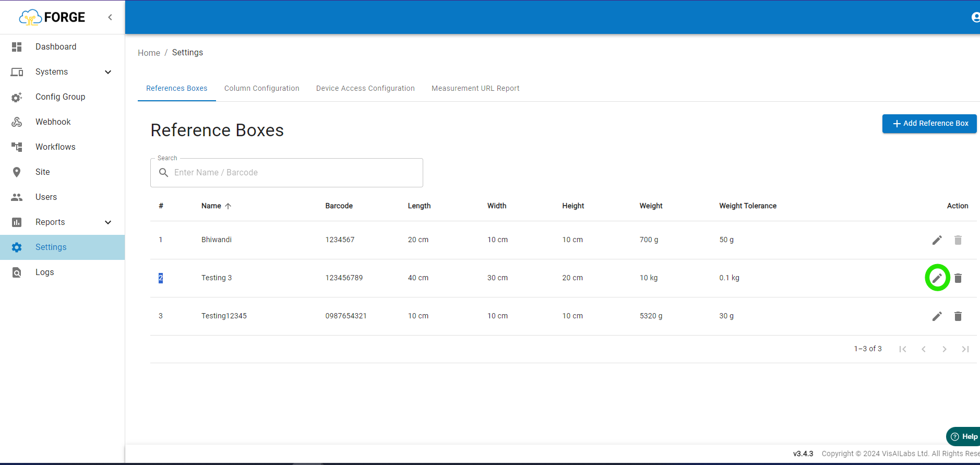Viewport: 980px width, 465px height.
Task: Open Dashboard from the sidebar
Action: tap(62, 47)
